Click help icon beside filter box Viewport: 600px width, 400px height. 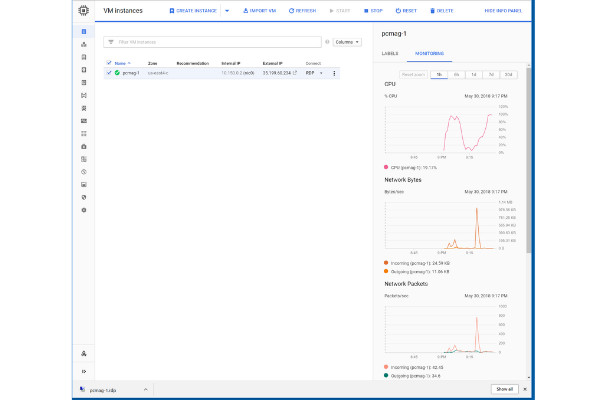click(327, 42)
